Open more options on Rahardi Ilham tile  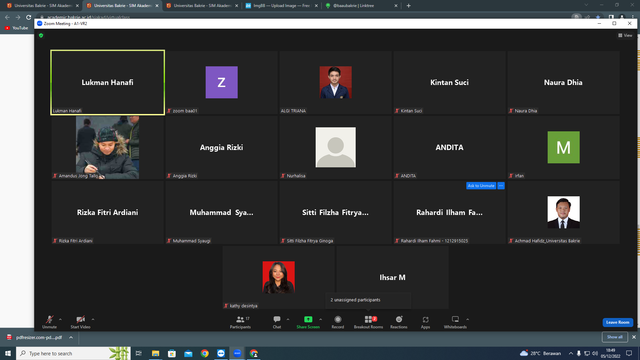[x=501, y=186]
